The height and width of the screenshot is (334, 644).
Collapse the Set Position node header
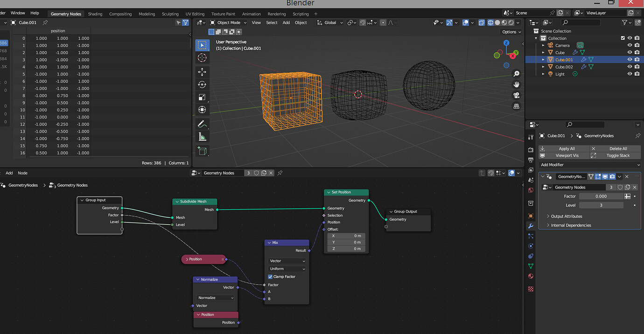click(329, 192)
